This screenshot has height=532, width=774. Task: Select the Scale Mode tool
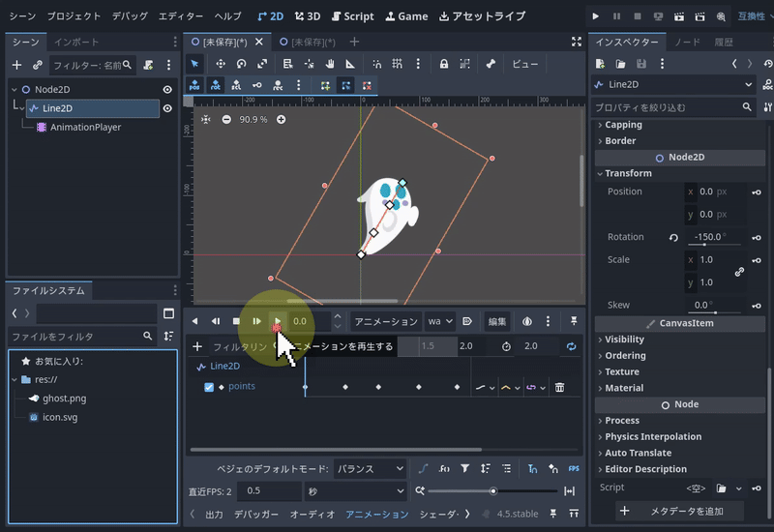click(262, 64)
